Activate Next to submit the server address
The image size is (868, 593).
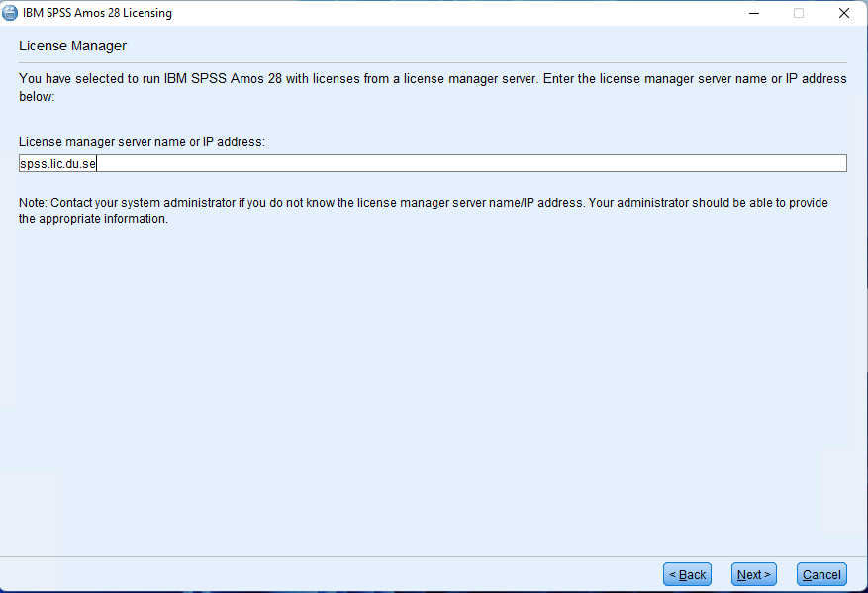click(753, 574)
